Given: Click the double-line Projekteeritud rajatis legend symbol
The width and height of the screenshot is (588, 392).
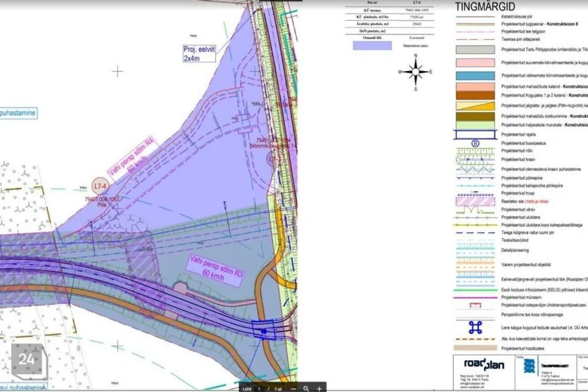Looking at the screenshot, I should coord(475,135).
